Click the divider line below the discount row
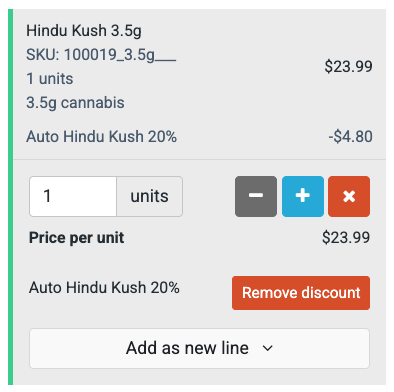Image resolution: width=394 pixels, height=392 pixels. point(199,159)
